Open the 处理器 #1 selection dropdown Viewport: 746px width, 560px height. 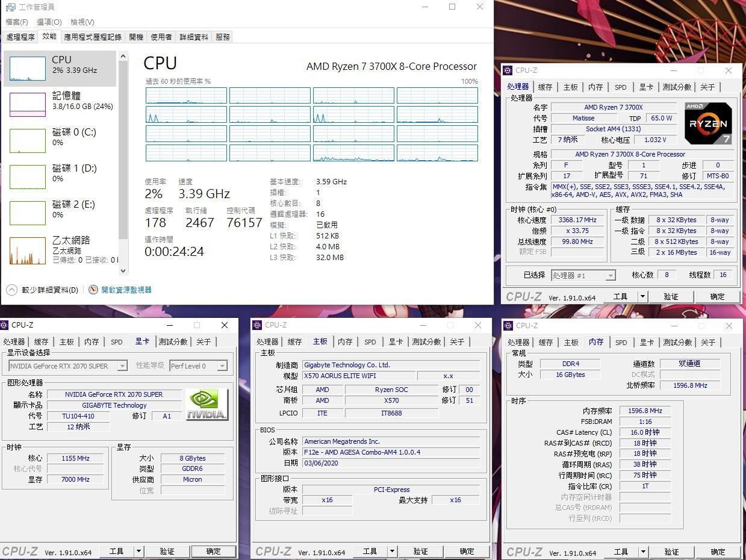point(610,275)
